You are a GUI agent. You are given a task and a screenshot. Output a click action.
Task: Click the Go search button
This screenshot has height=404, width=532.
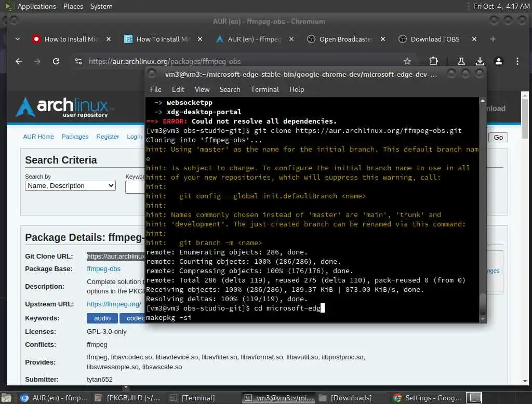pyautogui.click(x=498, y=138)
